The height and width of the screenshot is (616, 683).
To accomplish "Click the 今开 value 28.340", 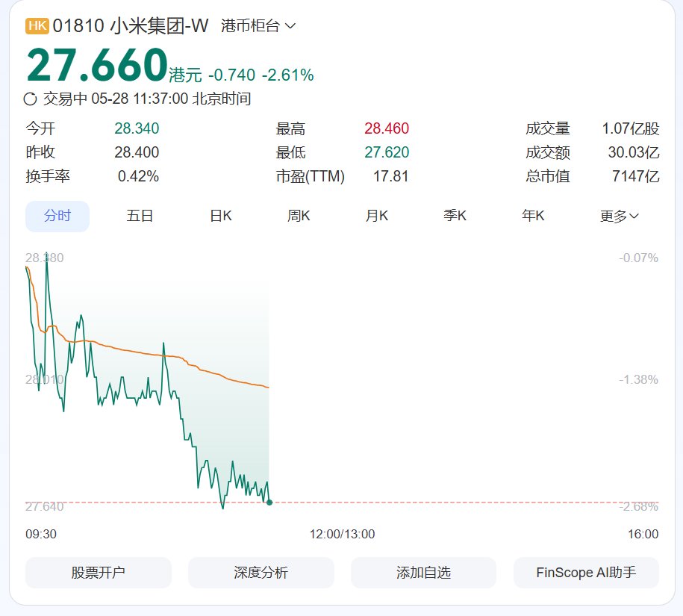I will 137,128.
